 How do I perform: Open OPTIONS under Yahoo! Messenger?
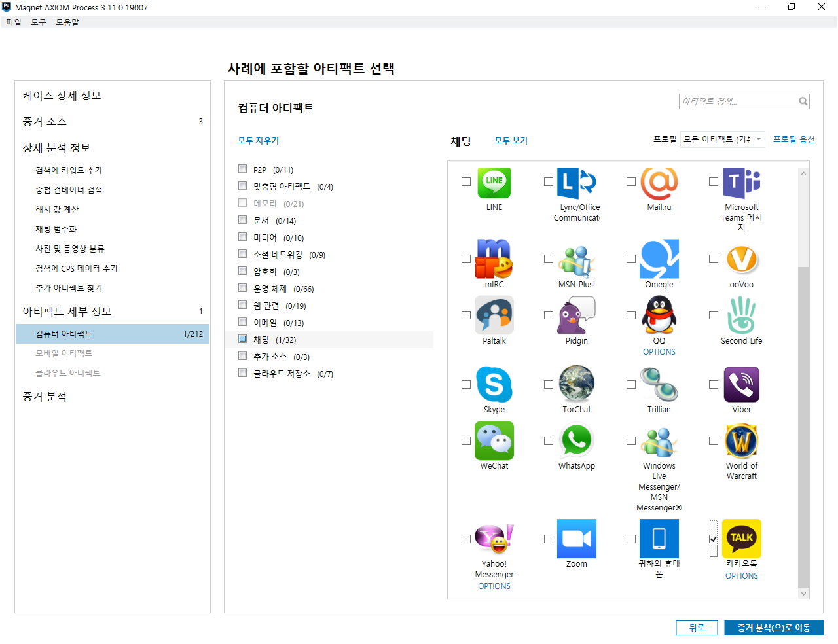pos(494,586)
